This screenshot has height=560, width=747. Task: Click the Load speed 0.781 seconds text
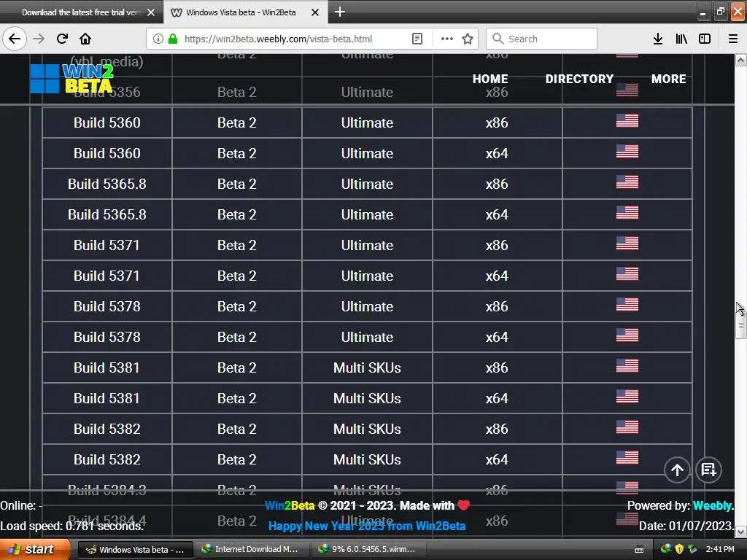(71, 526)
